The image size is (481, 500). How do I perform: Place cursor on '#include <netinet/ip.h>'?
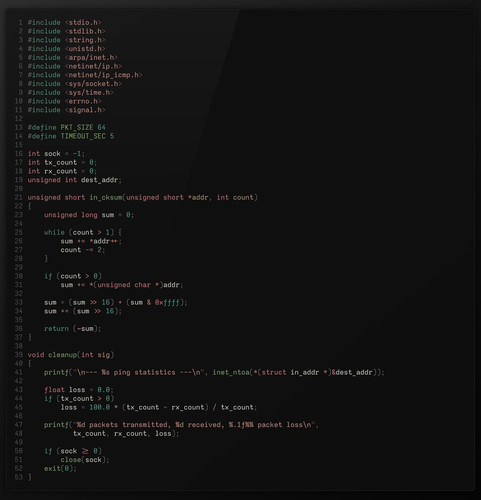[x=75, y=66]
